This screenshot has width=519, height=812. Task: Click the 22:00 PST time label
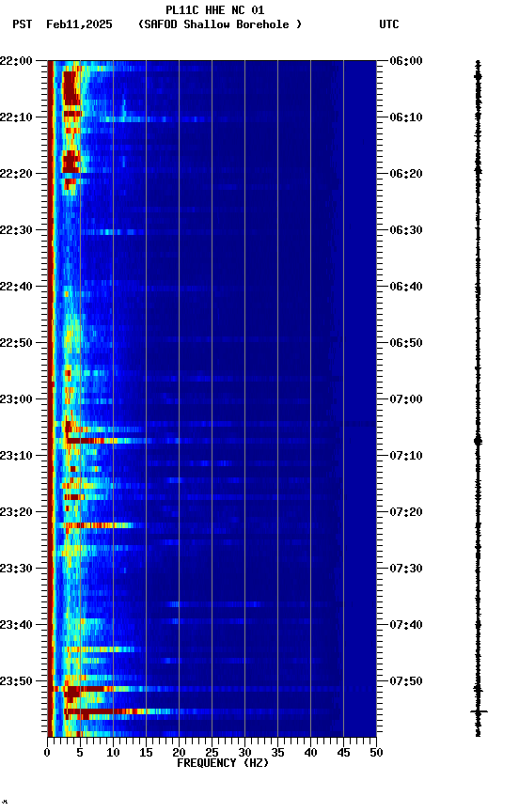coord(16,61)
